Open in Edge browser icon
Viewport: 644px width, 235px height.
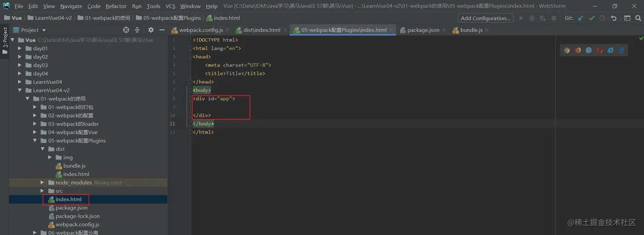(x=621, y=50)
